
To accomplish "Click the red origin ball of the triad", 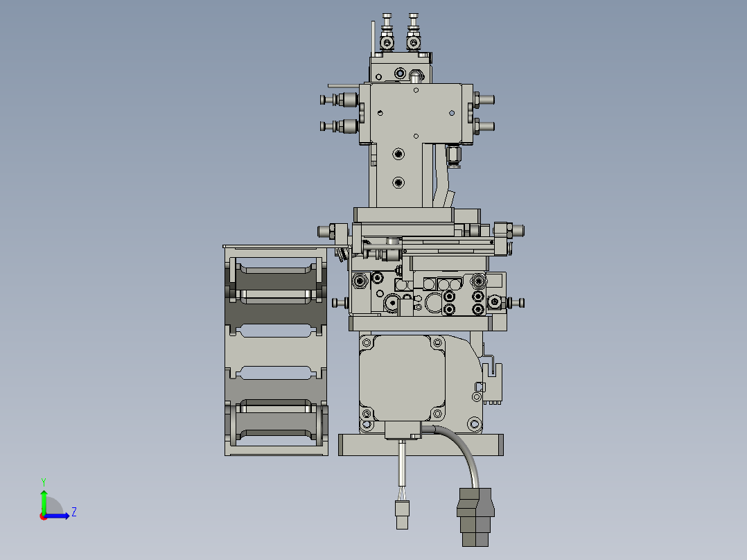I will click(44, 516).
